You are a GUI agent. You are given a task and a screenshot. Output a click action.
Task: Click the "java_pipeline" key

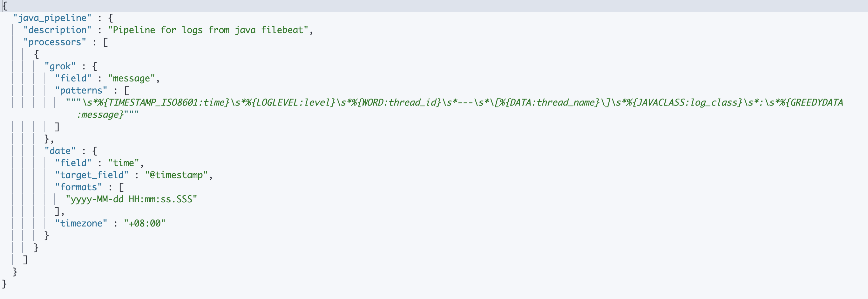tap(52, 18)
